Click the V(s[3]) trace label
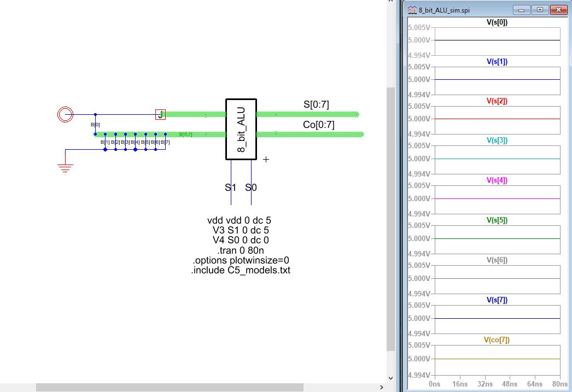The image size is (572, 392). [497, 141]
